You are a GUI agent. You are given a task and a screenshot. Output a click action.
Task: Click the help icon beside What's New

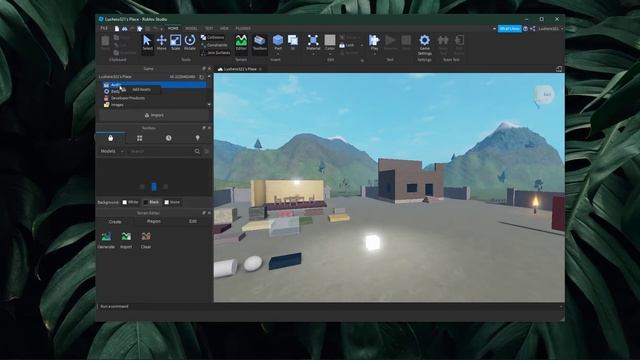point(526,29)
